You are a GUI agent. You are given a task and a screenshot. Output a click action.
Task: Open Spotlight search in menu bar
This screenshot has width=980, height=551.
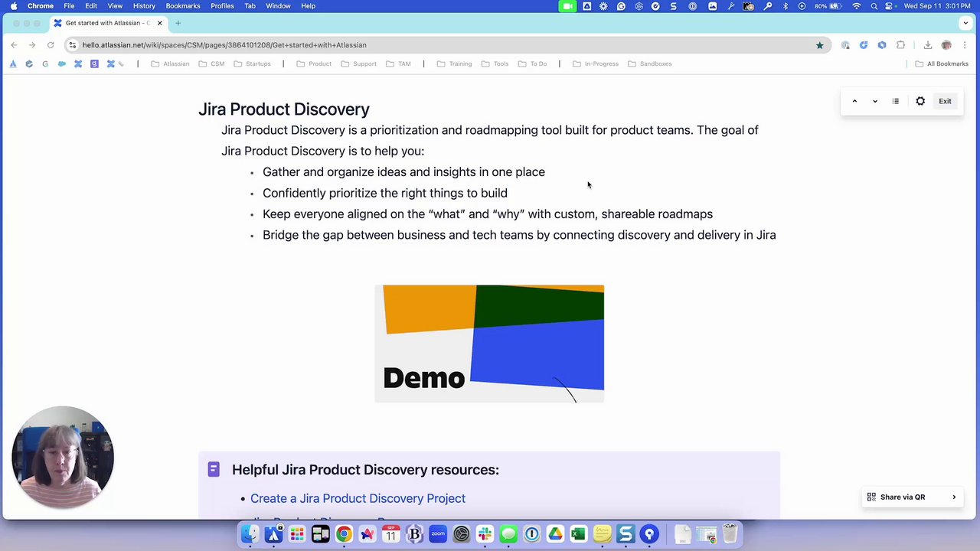[x=874, y=6]
